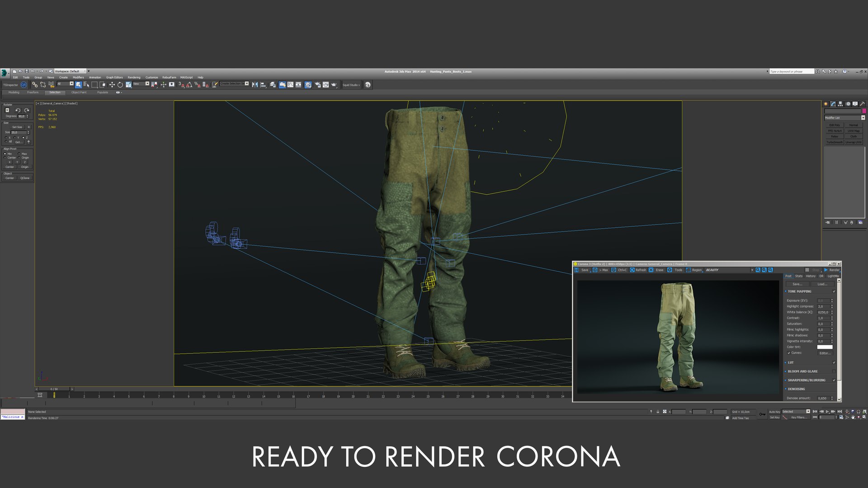The image size is (868, 488).
Task: Select the Min radio in Align Pivot
Action: pyautogui.click(x=5, y=154)
